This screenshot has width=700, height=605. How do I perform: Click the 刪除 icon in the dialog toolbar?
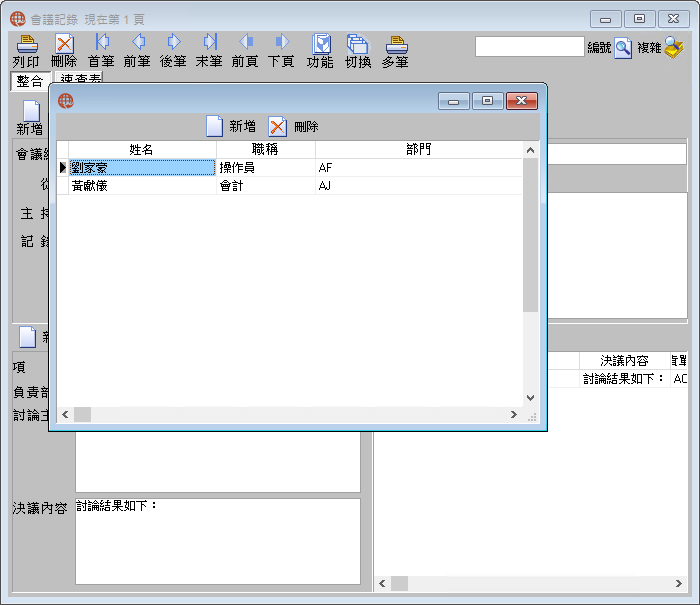(277, 126)
